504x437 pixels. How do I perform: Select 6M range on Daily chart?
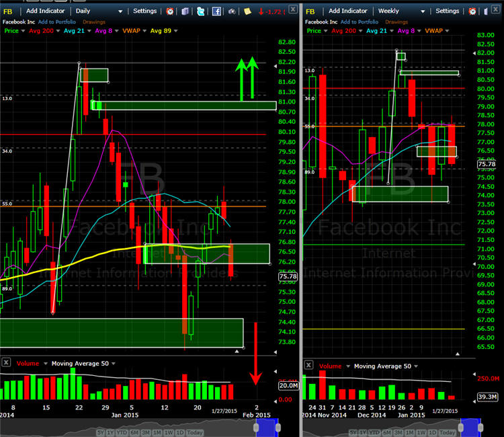tap(134, 432)
